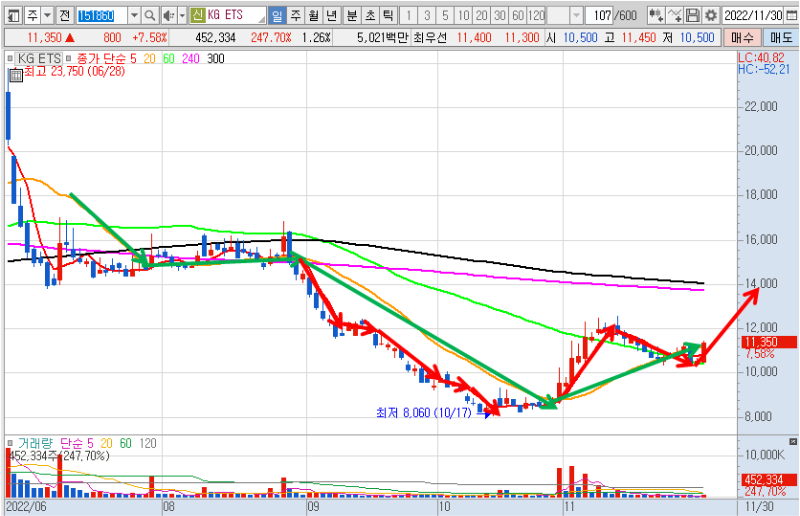This screenshot has width=800, height=516.
Task: Choose the 30 interval button
Action: pyautogui.click(x=500, y=16)
